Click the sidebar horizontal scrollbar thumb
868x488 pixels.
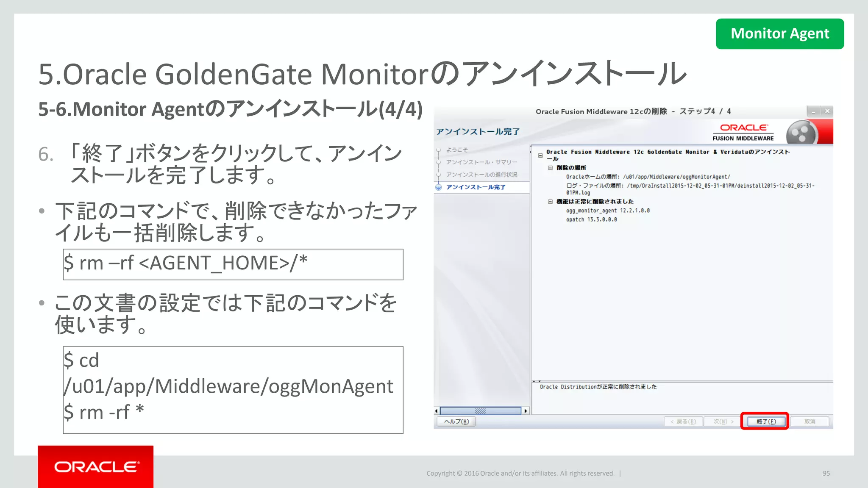pos(480,411)
